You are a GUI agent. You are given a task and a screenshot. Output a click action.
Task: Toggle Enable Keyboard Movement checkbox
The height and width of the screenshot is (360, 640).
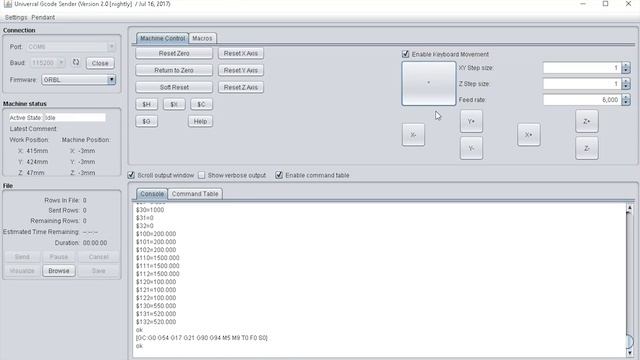(x=405, y=54)
